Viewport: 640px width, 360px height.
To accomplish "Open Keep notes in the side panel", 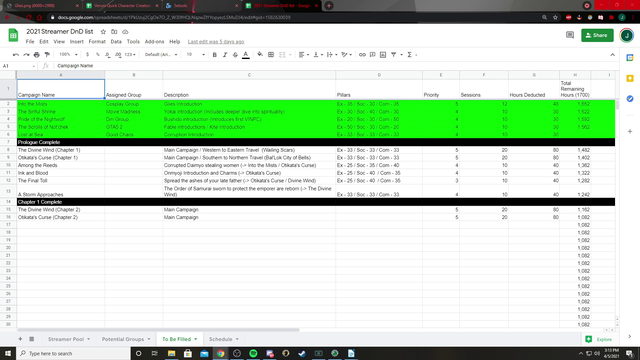I will coord(630,78).
